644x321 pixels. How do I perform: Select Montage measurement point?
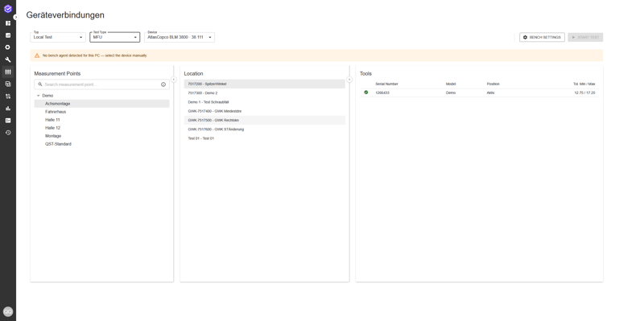coord(102,136)
